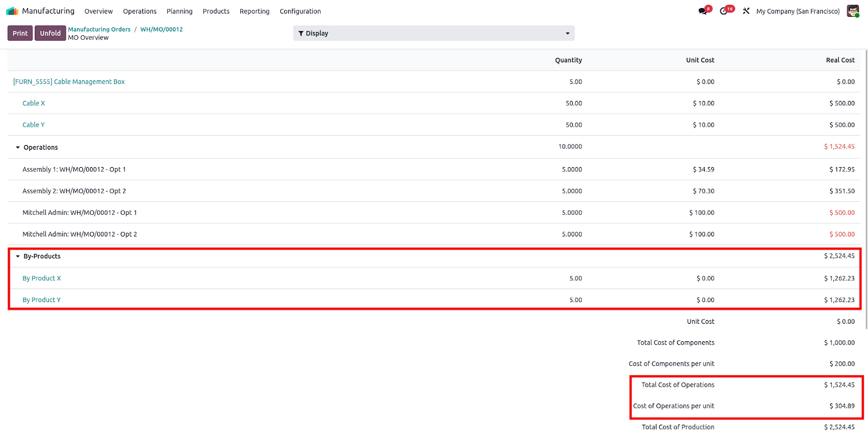Switch company via My Company (San Francisco)

click(797, 11)
